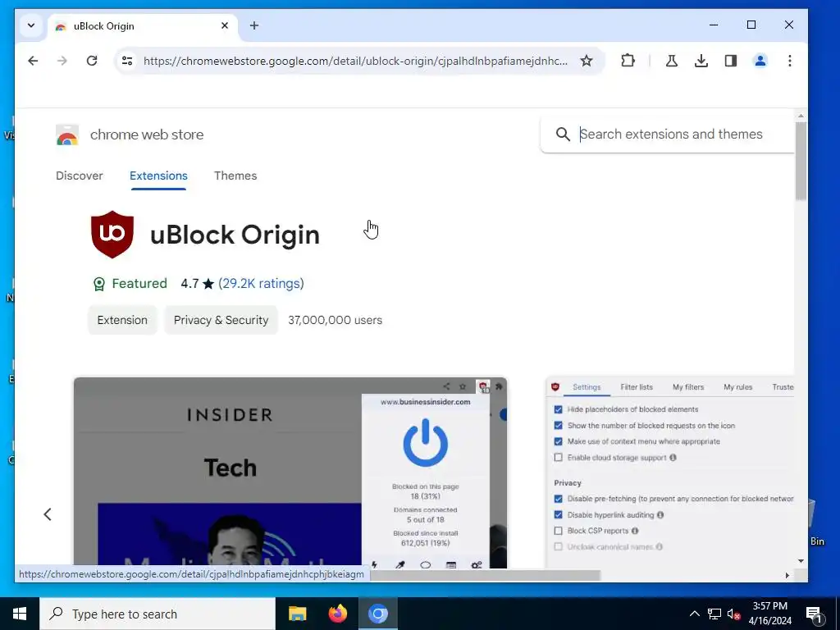Click the vertical page scrollbar thumb
Viewport: 840px width, 630px height.
coord(801,161)
